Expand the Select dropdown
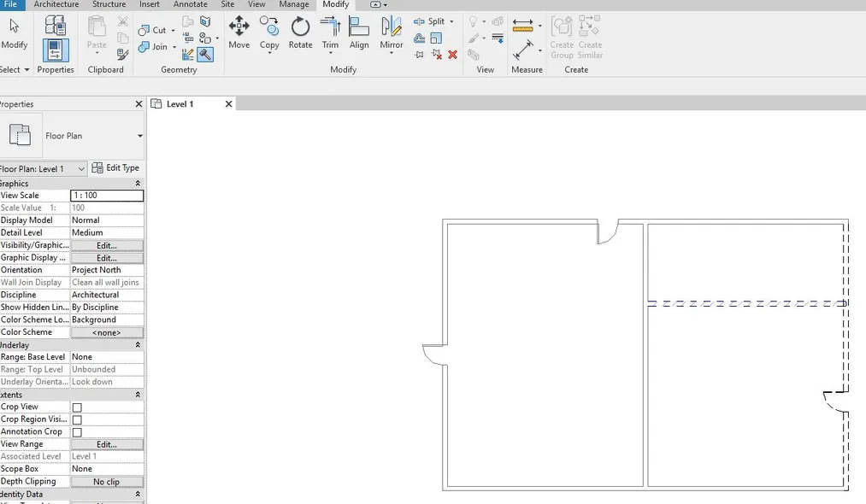 [x=27, y=69]
